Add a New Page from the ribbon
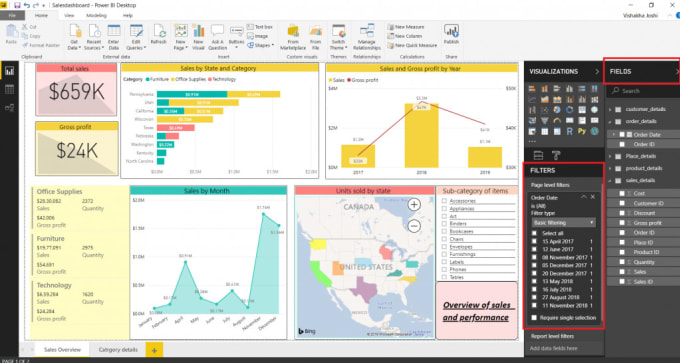 point(181,37)
